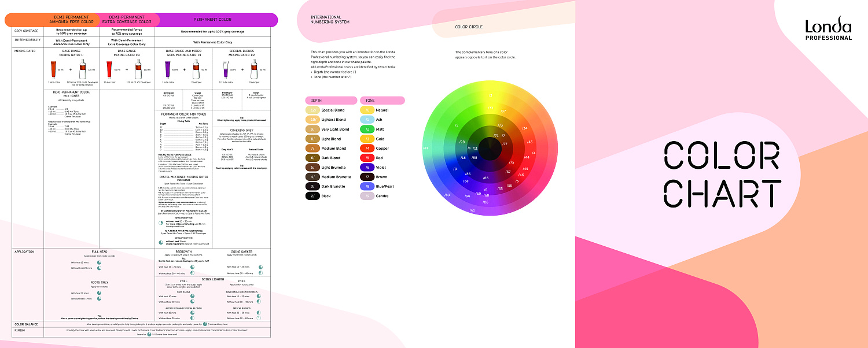Viewport: 868px width, 348px height.
Task: Click the TONE header pill
Action: (x=382, y=100)
